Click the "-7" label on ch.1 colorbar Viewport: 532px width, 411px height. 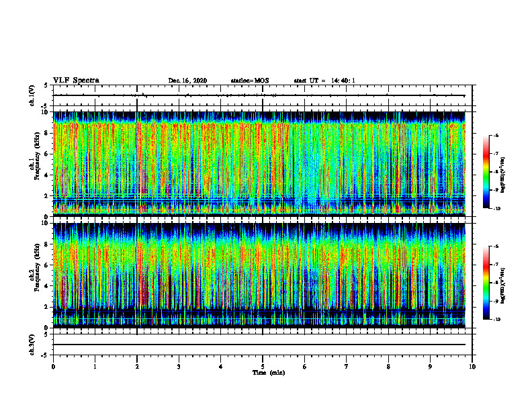pos(496,154)
